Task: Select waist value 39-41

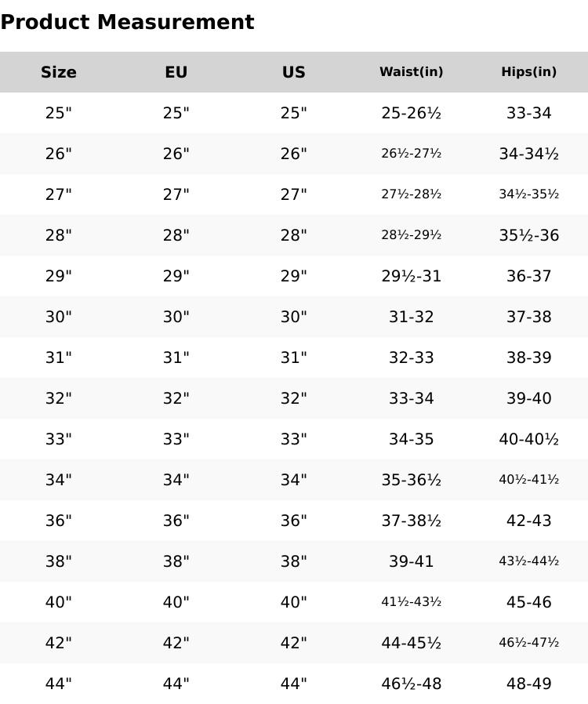Action: click(x=411, y=561)
